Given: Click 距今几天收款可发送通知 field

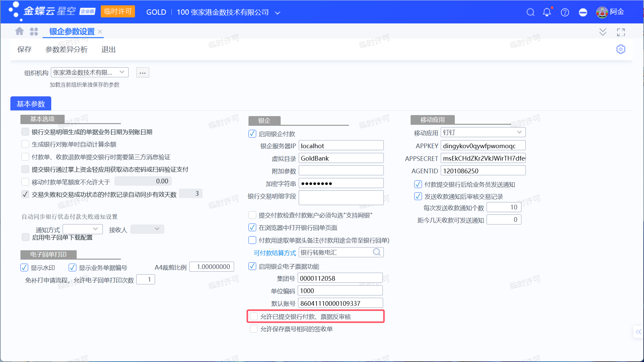Looking at the screenshot, I should pos(504,219).
